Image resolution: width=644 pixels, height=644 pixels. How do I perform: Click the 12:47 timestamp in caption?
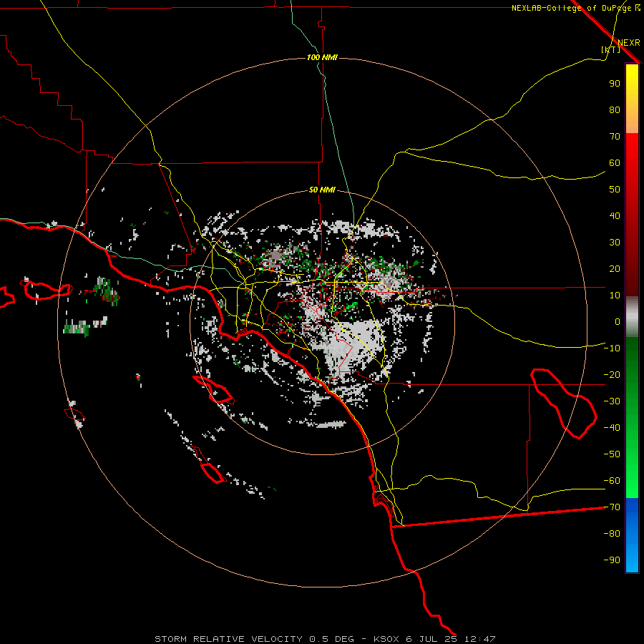click(480, 639)
